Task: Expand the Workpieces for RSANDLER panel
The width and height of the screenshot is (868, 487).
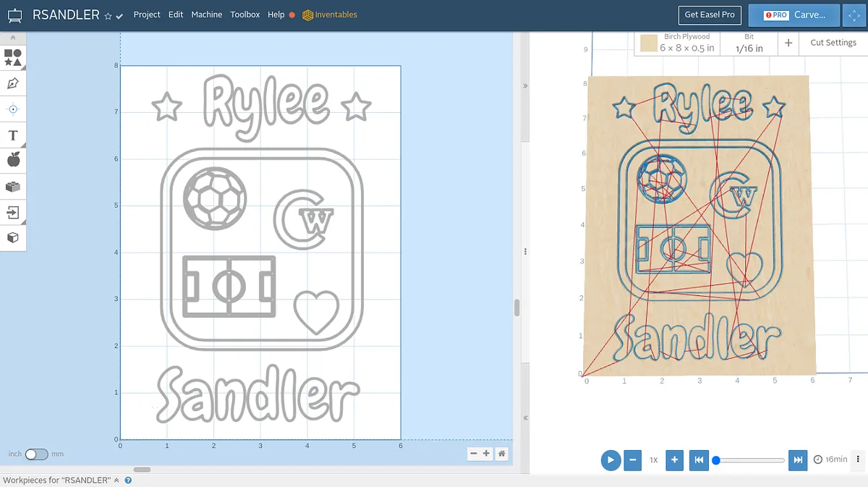Action: (116, 480)
